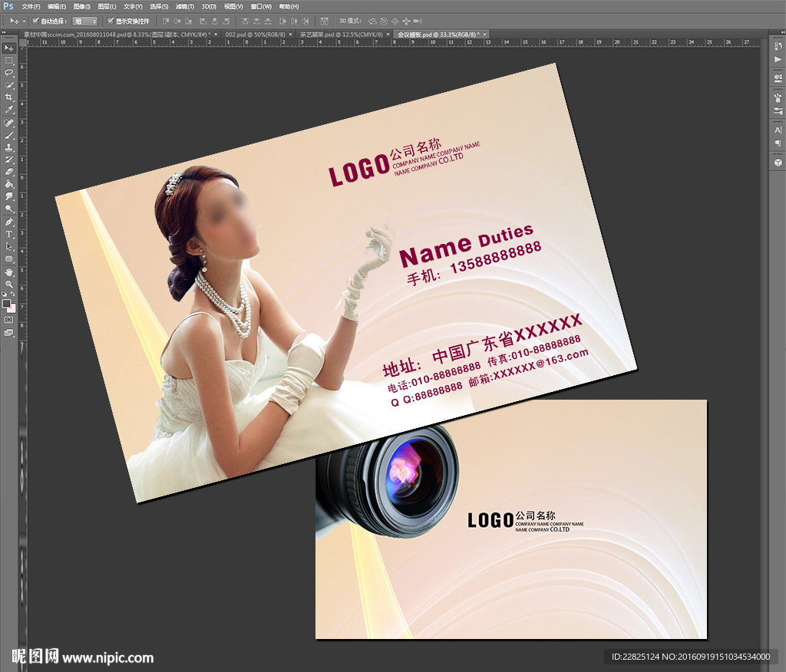
Task: Select the Zoom tool
Action: click(9, 284)
